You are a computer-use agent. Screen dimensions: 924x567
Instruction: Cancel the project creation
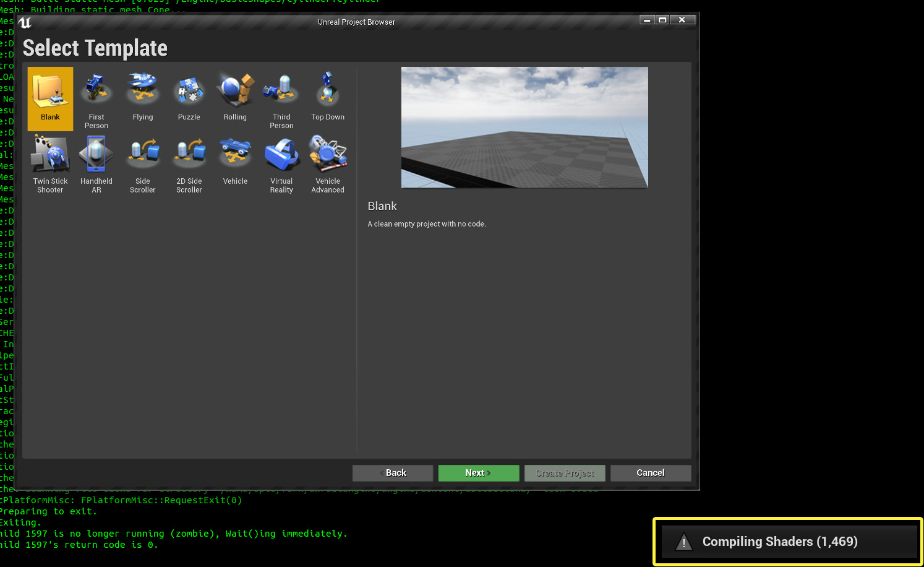[x=650, y=472]
